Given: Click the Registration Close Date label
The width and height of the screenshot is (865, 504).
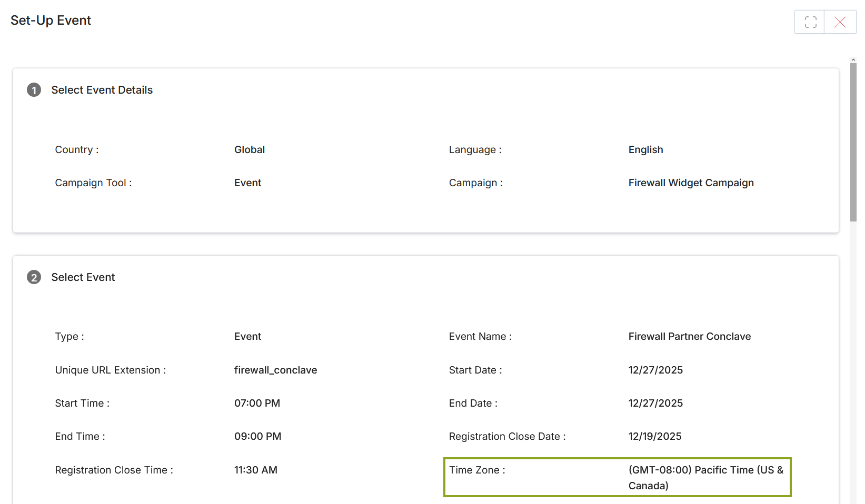Looking at the screenshot, I should pos(507,437).
